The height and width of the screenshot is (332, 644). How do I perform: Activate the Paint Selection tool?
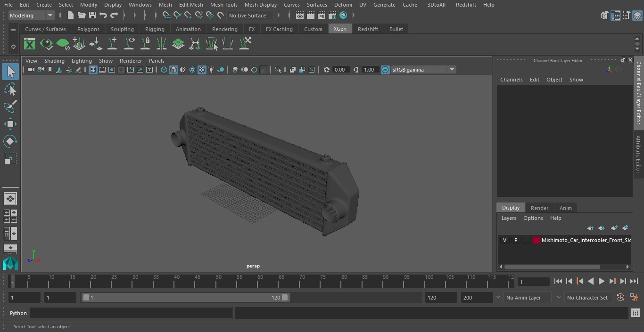(x=10, y=106)
